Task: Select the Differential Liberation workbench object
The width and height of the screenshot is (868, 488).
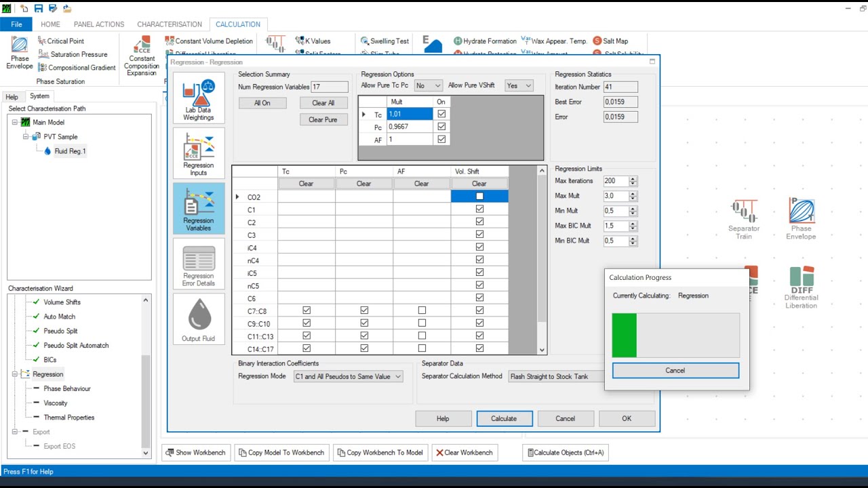Action: (801, 287)
